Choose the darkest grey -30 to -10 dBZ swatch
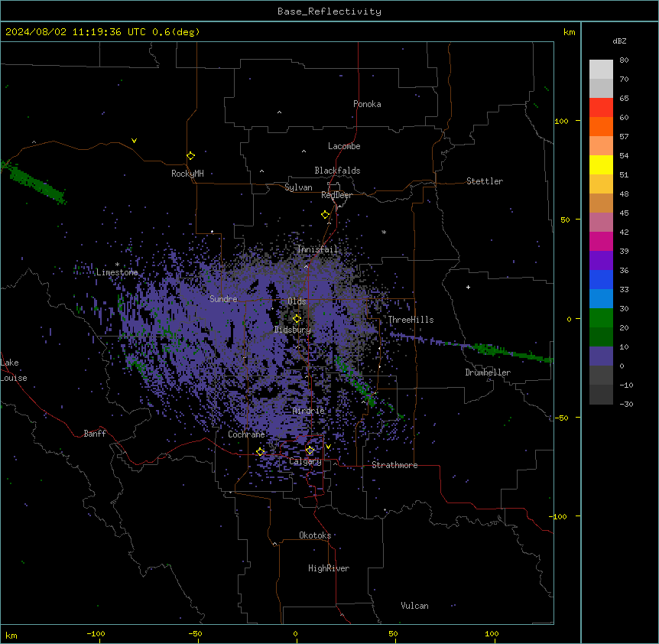Screen dimensions: 659x644 click(601, 395)
